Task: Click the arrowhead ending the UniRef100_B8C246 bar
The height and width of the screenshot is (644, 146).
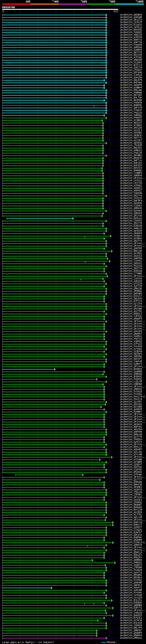Action: coord(112,251)
